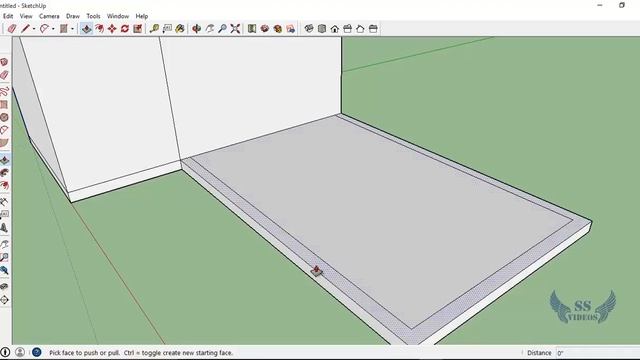Image resolution: width=640 pixels, height=360 pixels.
Task: Select Freehand tool in left palette
Action: point(4,91)
